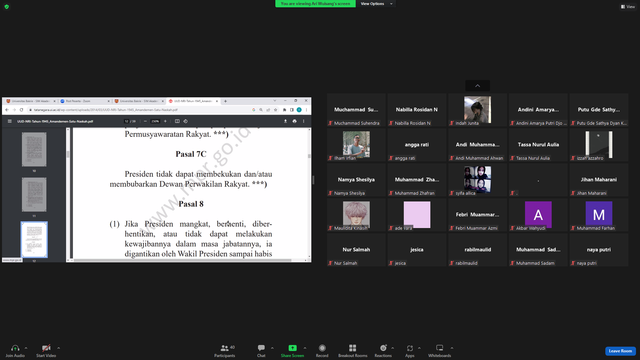
Task: Click the bookmark star in shared browser
Action: [x=276, y=110]
